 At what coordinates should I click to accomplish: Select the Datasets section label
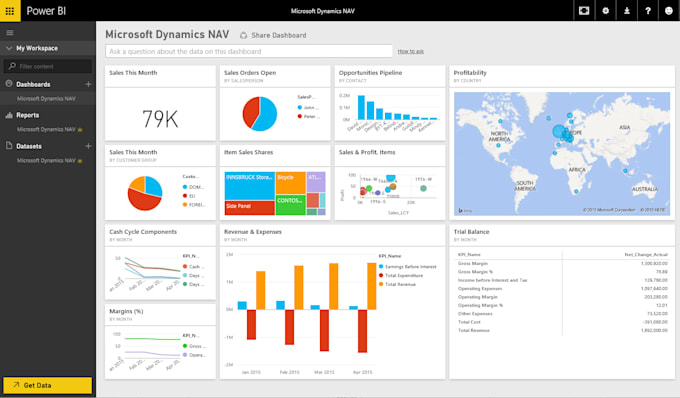click(29, 146)
